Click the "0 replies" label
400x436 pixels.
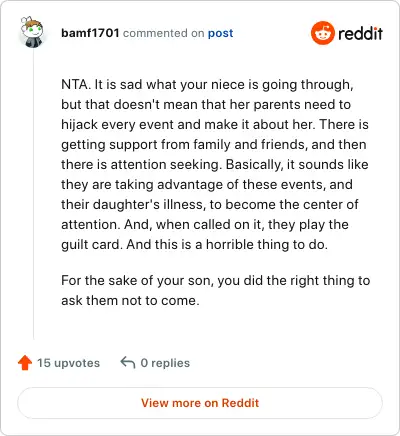click(165, 363)
